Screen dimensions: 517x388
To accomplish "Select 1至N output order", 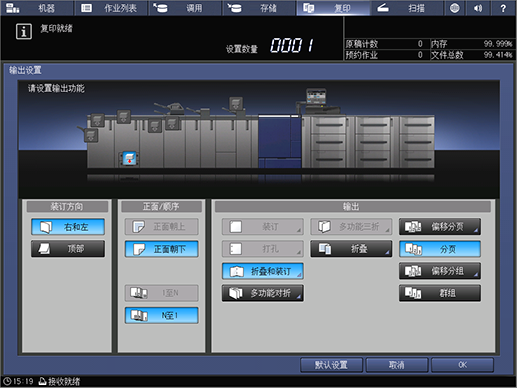I will coord(162,293).
